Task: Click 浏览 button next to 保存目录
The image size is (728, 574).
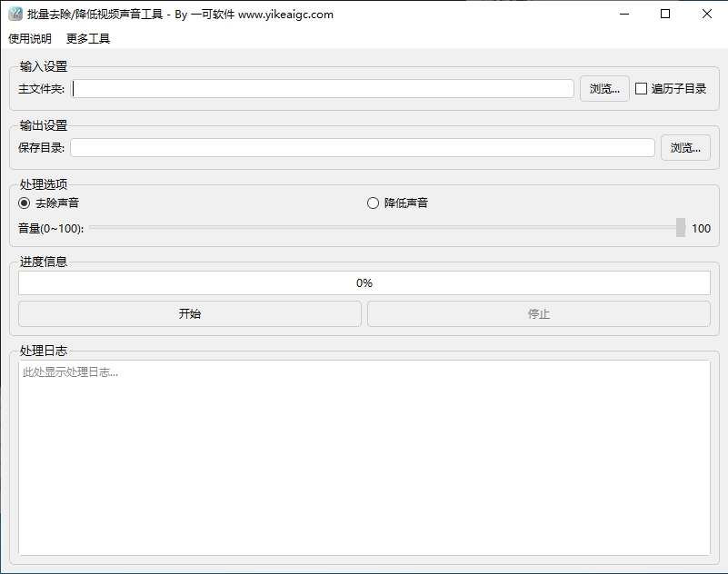Action: coord(685,147)
